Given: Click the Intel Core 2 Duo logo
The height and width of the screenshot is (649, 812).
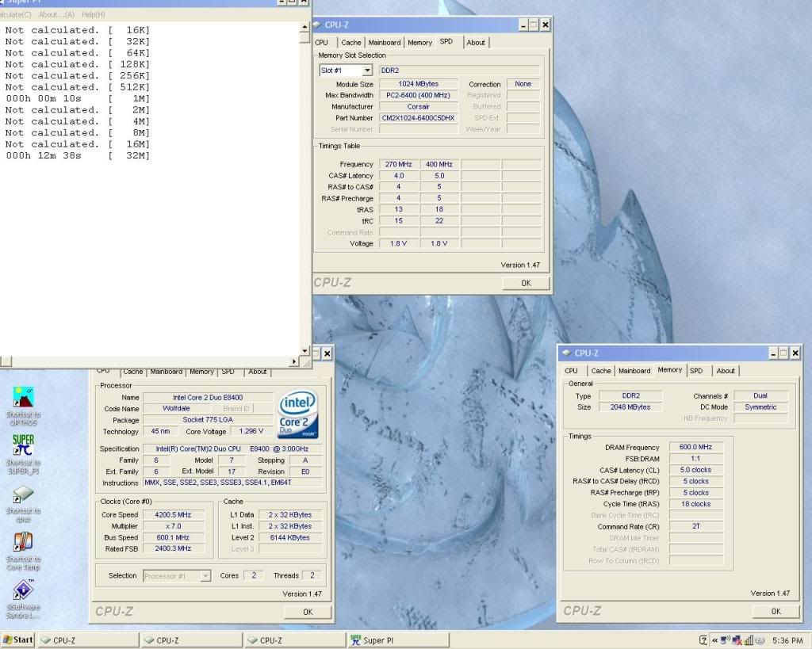Looking at the screenshot, I should click(x=298, y=414).
